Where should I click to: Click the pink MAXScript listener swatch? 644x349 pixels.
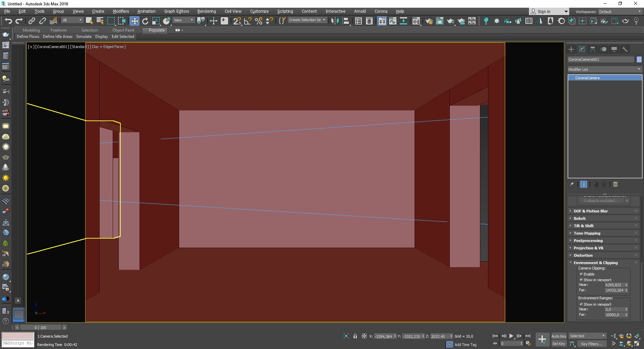tap(18, 336)
